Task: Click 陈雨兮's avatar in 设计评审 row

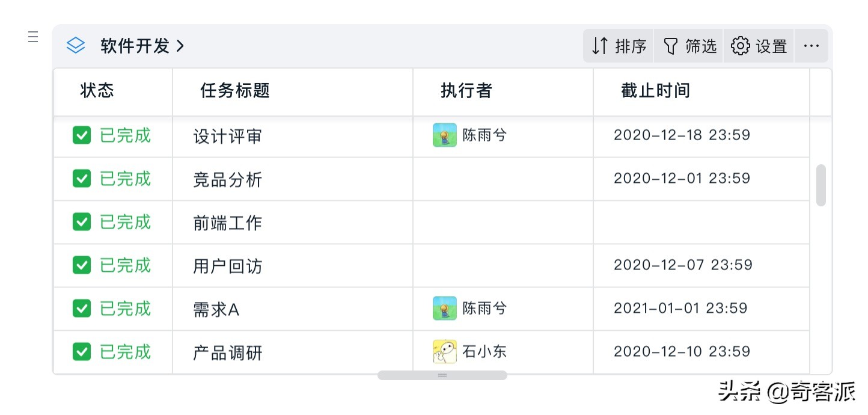Action: (x=445, y=135)
